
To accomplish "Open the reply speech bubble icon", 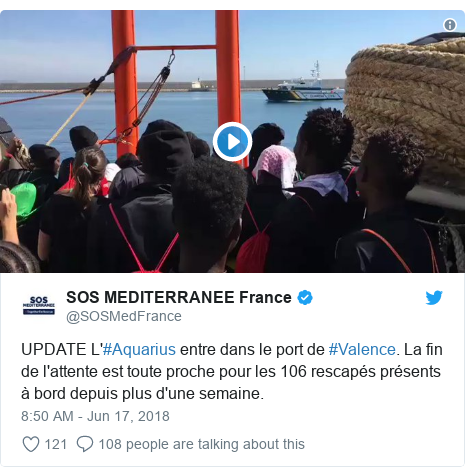I will [x=85, y=444].
